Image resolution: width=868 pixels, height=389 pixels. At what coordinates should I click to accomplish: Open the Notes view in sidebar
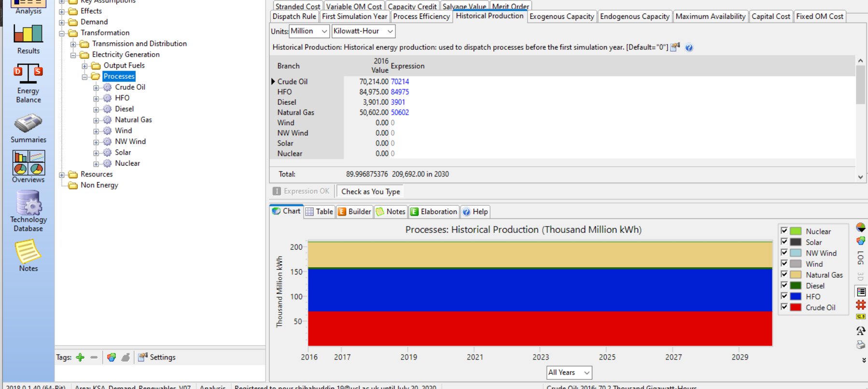pos(28,256)
